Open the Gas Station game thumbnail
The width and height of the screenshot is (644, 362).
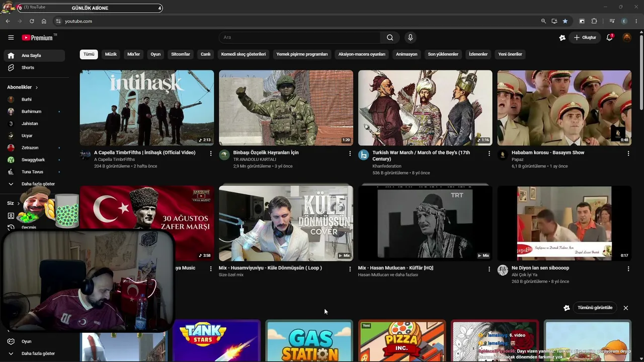(309, 341)
